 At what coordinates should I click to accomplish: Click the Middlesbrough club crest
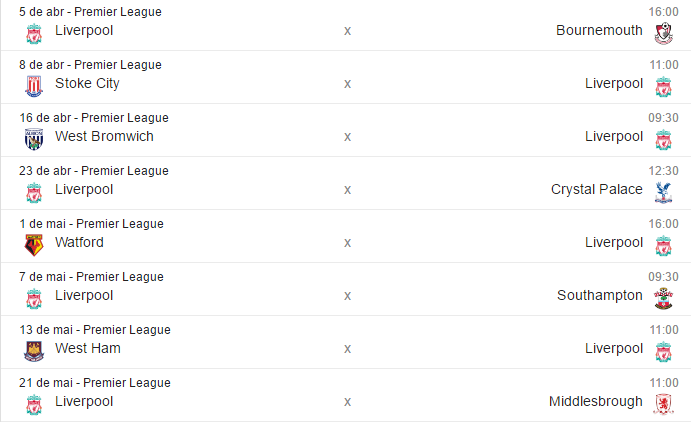pos(662,404)
